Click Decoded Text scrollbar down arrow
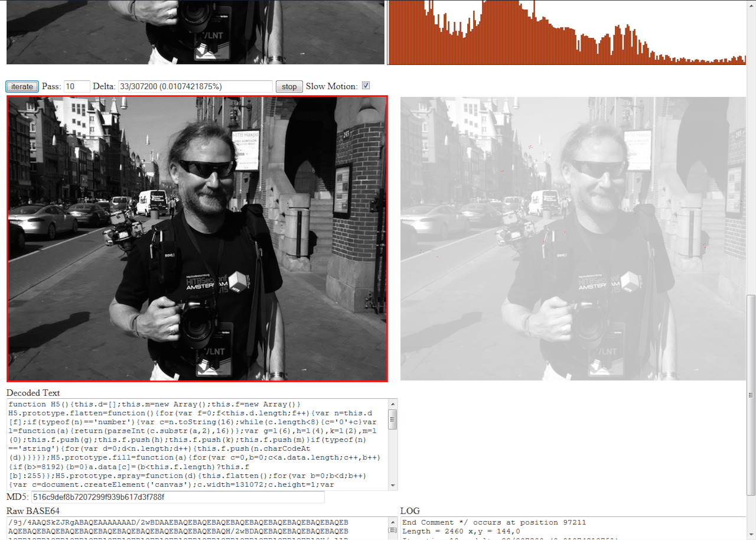This screenshot has height=540, width=756. pos(393,486)
